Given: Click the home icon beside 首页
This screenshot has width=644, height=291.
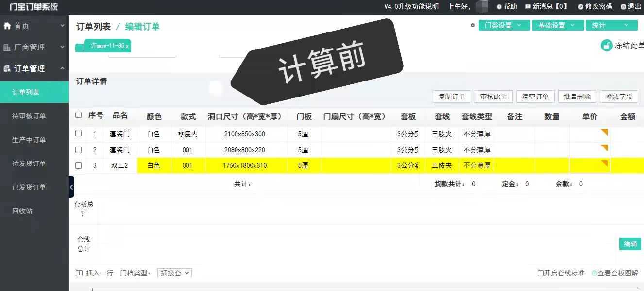Looking at the screenshot, I should pyautogui.click(x=7, y=26).
